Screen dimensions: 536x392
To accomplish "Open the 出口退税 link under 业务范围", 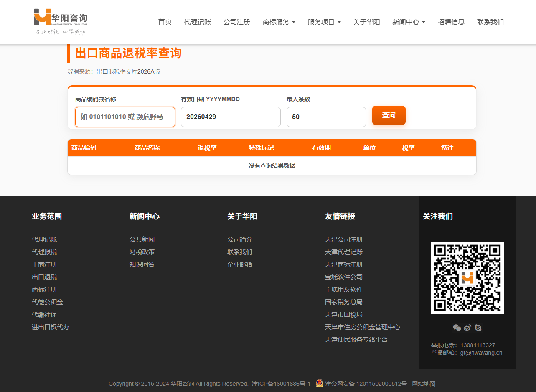I will pyautogui.click(x=44, y=277).
